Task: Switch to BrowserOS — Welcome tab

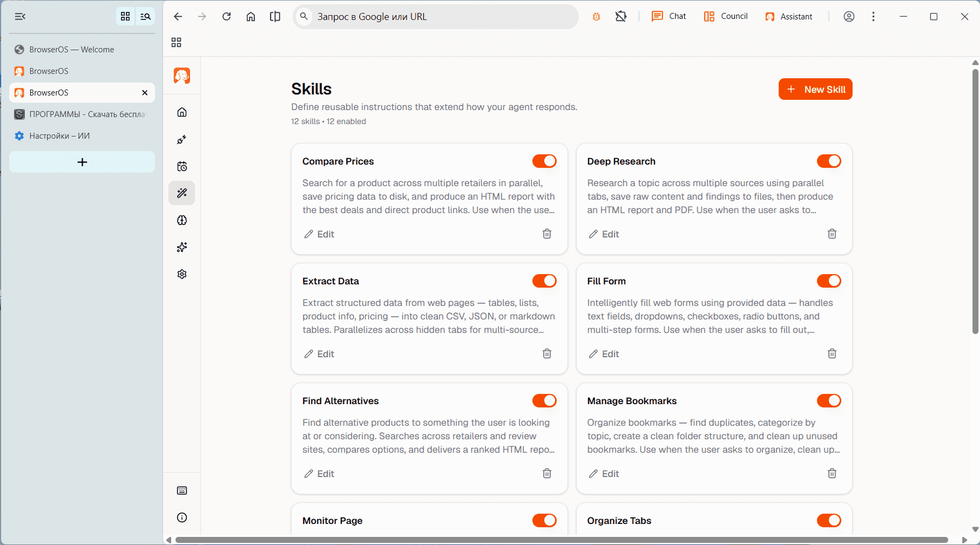Action: coord(72,50)
